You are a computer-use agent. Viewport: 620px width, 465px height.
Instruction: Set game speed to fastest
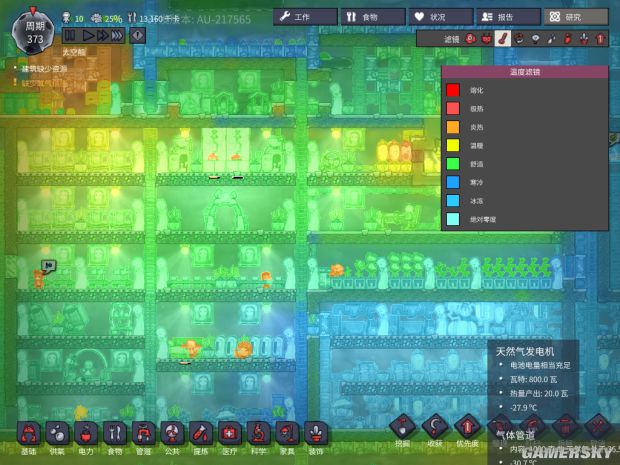click(x=117, y=35)
